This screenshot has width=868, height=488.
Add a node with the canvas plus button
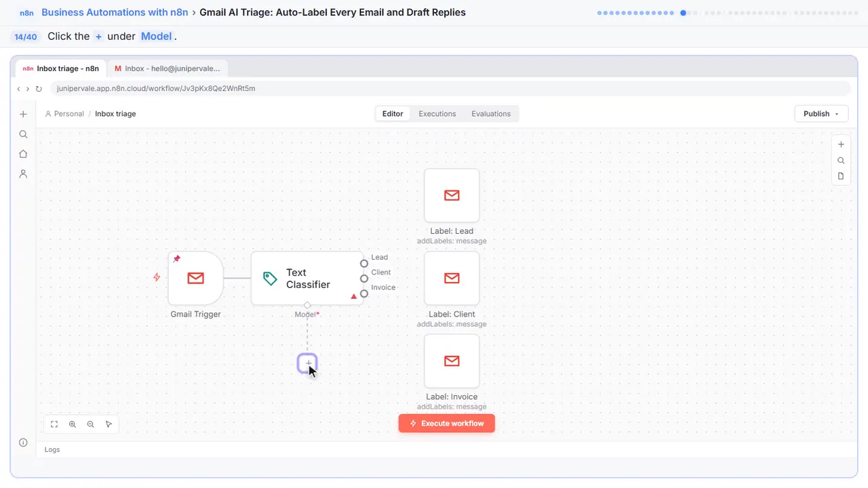[x=841, y=144]
